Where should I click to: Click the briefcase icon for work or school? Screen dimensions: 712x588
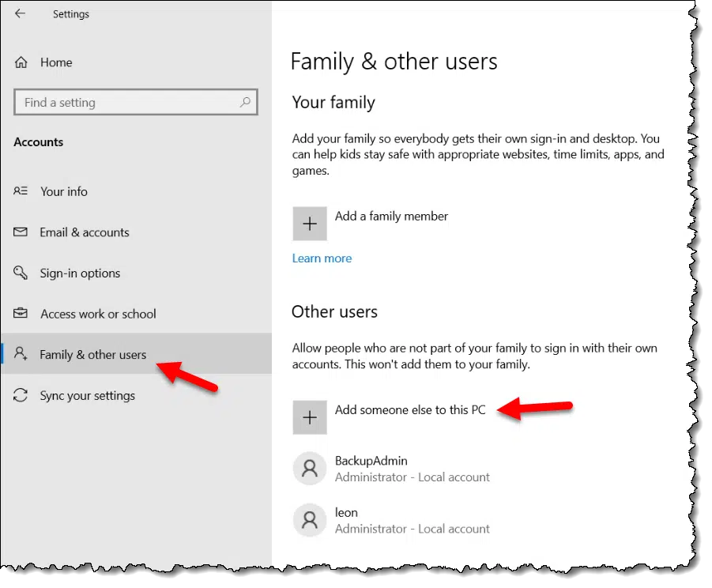pos(21,313)
